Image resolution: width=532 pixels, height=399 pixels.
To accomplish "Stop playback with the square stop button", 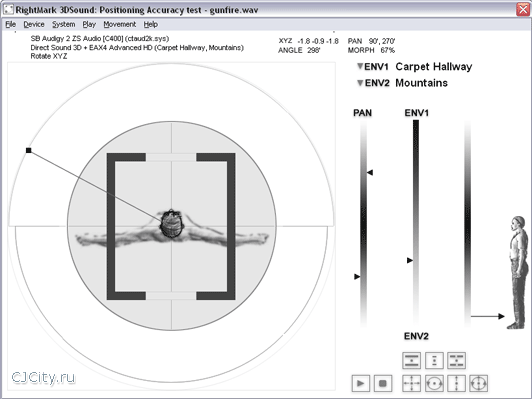I will [383, 383].
